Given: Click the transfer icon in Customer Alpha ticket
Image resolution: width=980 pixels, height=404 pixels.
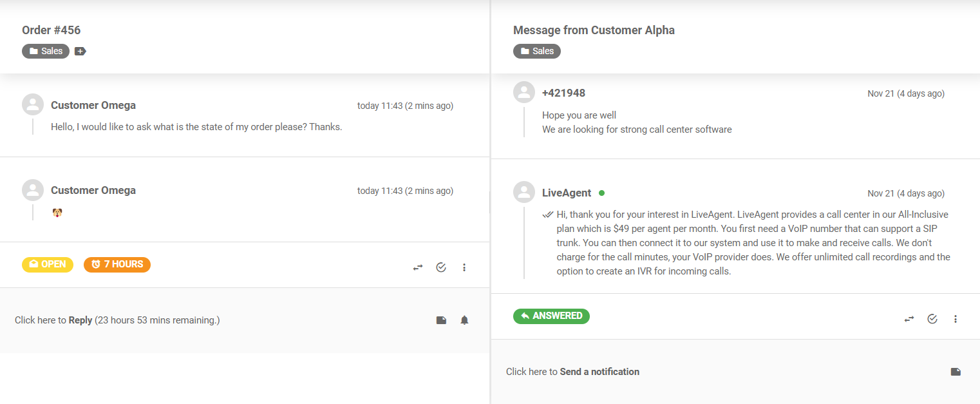Looking at the screenshot, I should [909, 319].
